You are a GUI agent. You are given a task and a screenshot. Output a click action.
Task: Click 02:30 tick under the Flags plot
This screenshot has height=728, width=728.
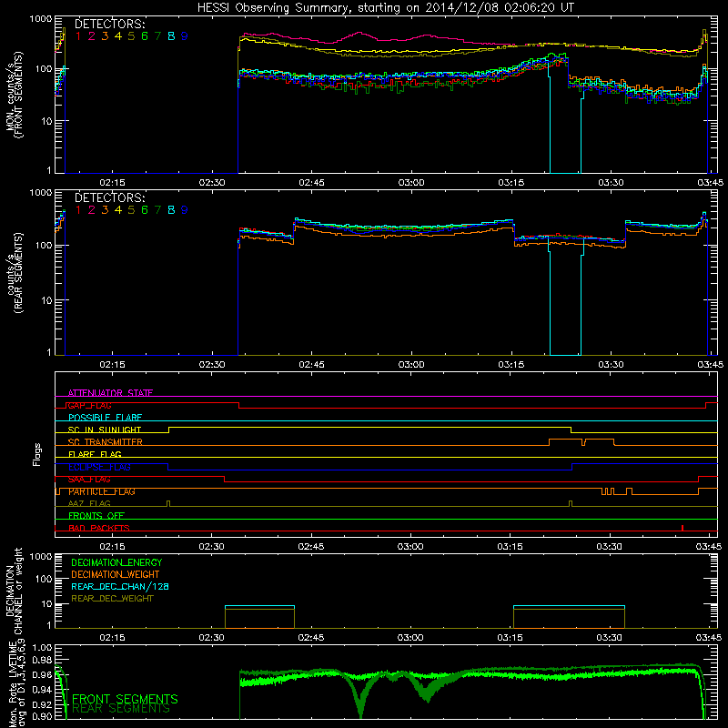coord(212,547)
